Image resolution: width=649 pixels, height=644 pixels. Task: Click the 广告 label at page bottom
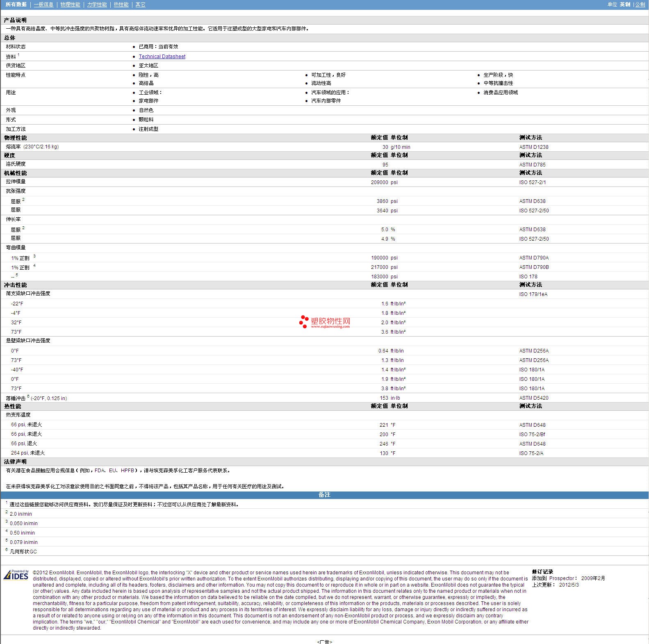point(324,642)
